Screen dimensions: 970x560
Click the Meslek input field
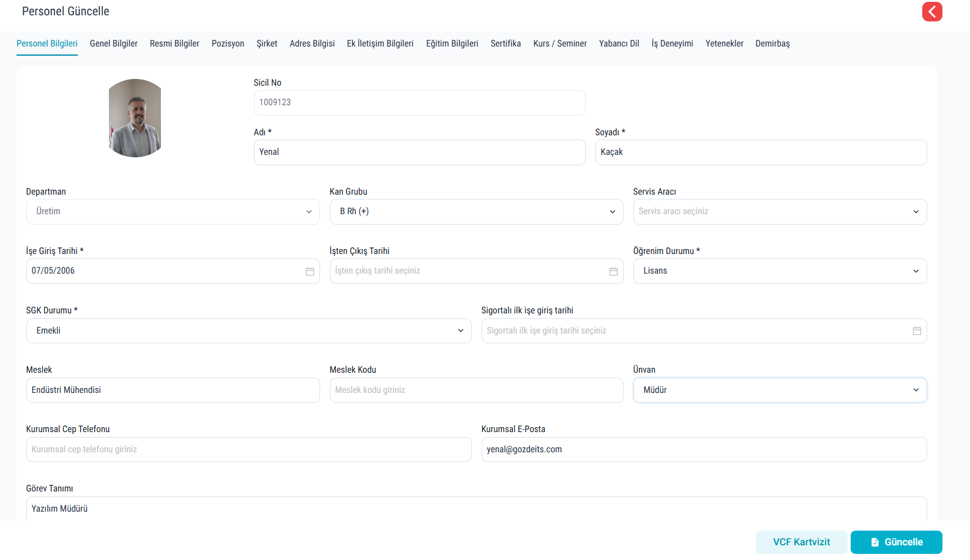173,390
